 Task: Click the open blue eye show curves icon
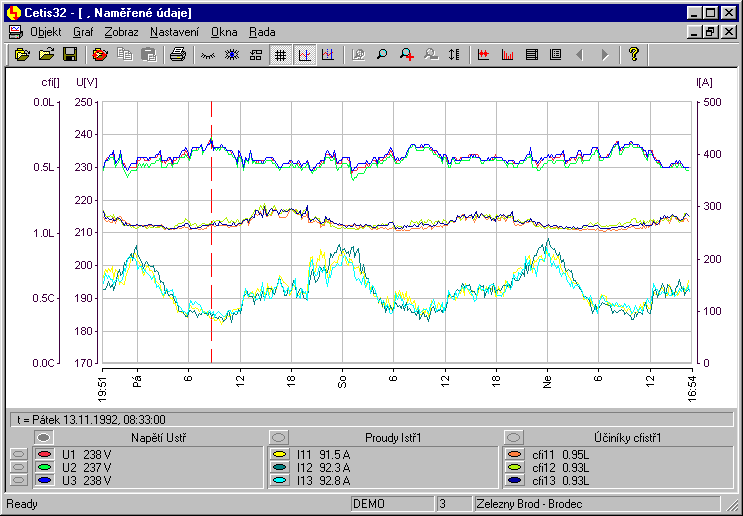coord(232,55)
